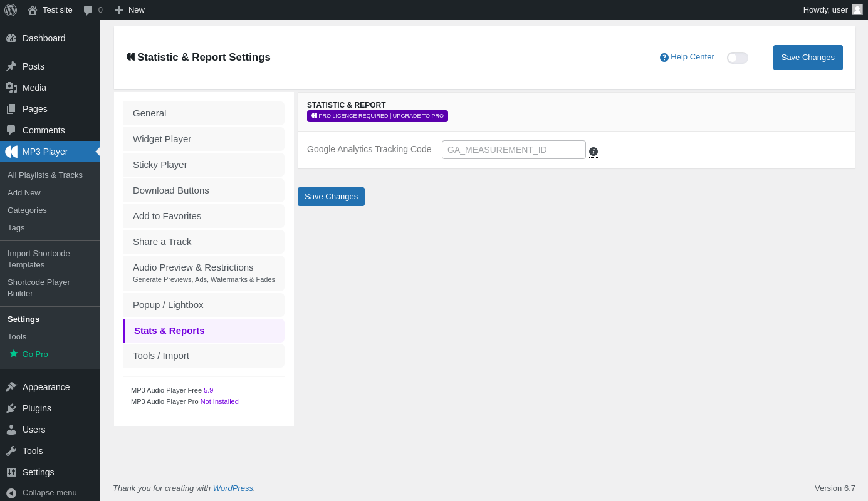
Task: Click the Posts pushpin icon
Action: 11,66
